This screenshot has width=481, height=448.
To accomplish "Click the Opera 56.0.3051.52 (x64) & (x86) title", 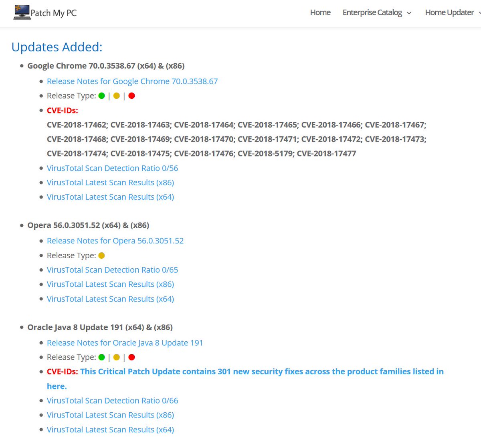I will 88,225.
